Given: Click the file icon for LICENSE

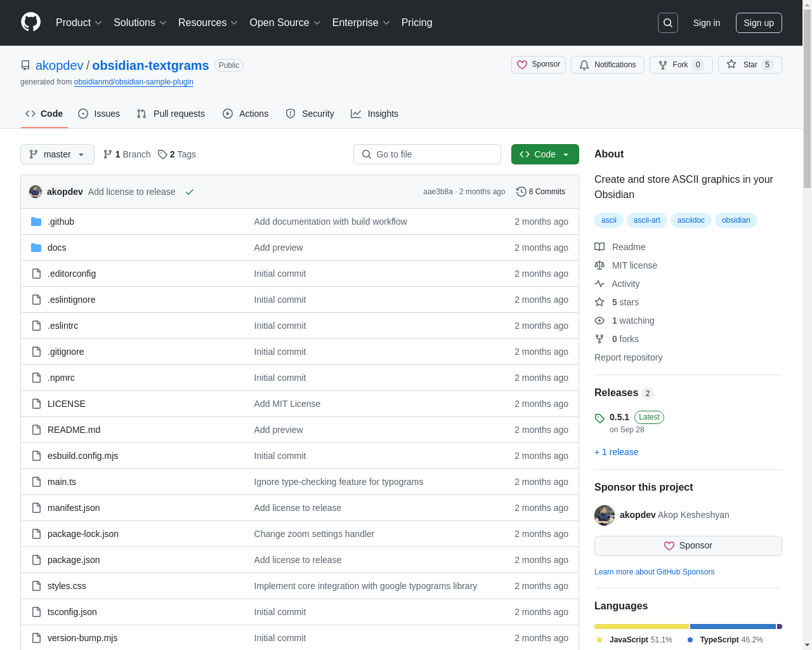Looking at the screenshot, I should [x=36, y=404].
